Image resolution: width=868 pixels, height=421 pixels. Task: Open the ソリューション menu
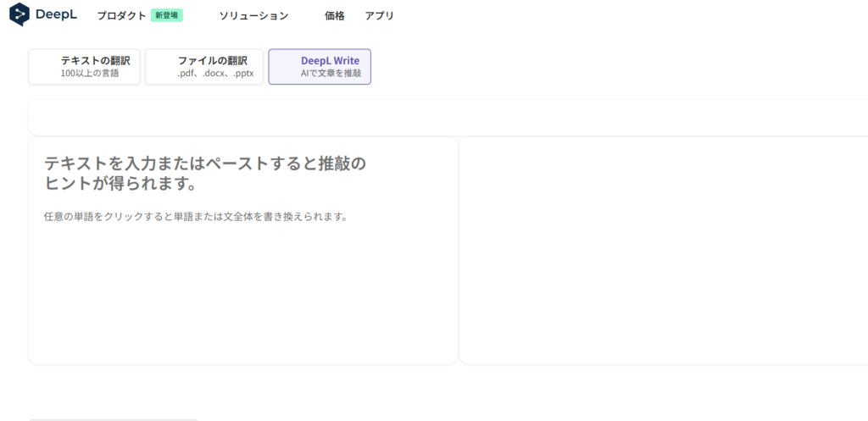[x=253, y=15]
